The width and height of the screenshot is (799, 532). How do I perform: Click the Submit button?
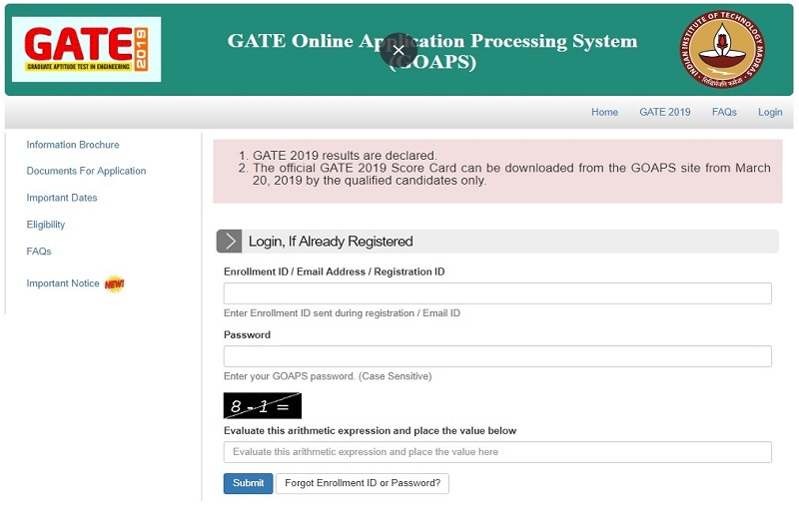click(x=248, y=483)
